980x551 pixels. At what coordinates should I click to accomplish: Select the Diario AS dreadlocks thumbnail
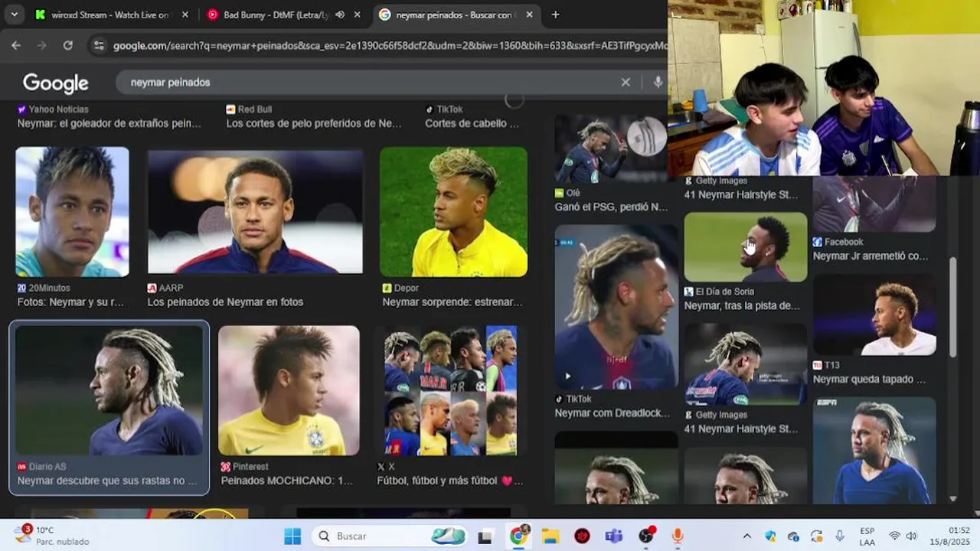109,390
